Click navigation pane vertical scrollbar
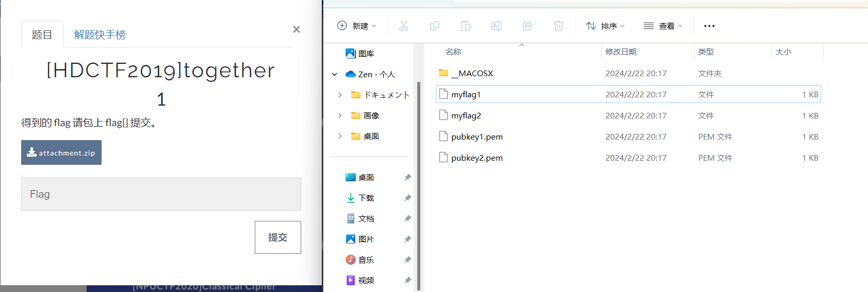 [x=418, y=185]
